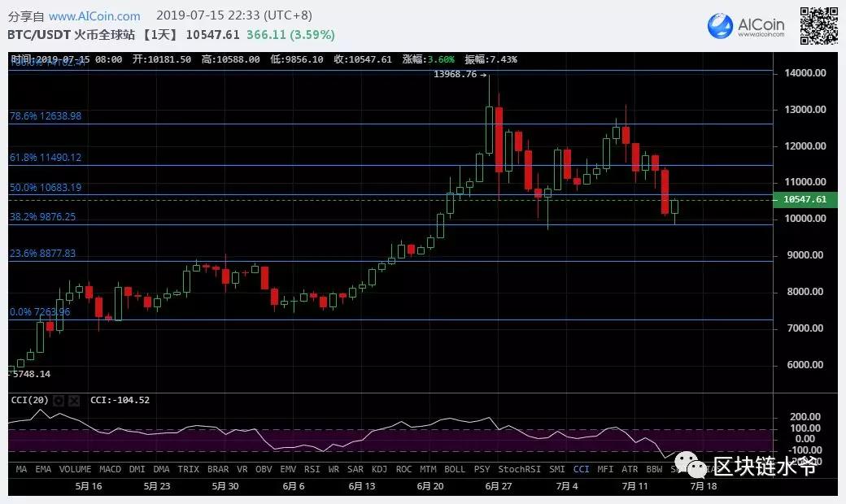
Task: Switch to the StochRSI indicator
Action: point(519,469)
